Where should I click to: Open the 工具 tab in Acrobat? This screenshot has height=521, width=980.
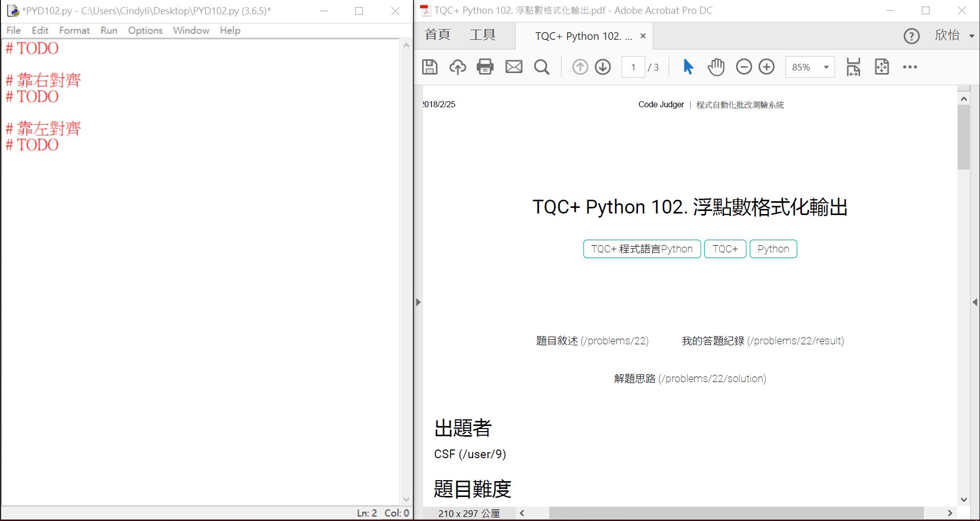click(482, 35)
